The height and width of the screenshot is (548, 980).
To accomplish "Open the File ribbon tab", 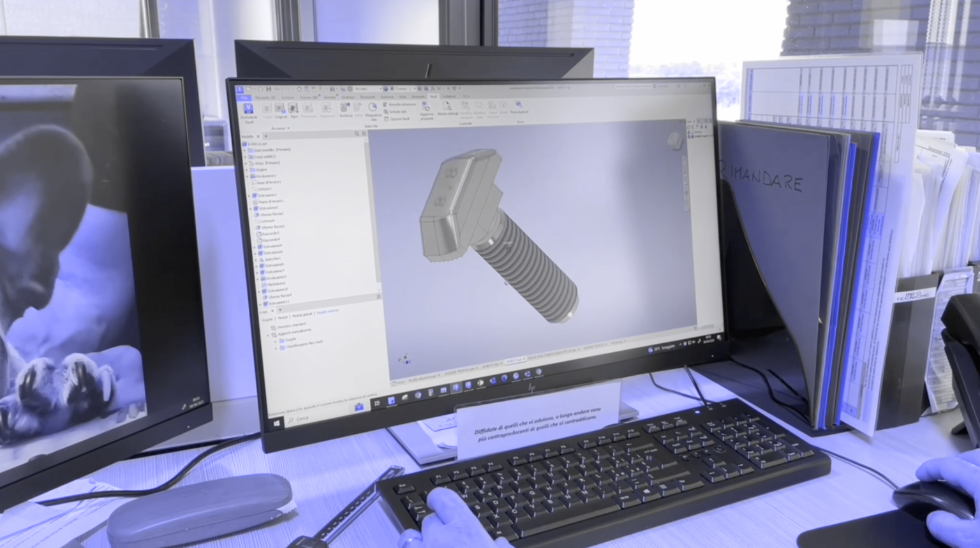I will [244, 98].
